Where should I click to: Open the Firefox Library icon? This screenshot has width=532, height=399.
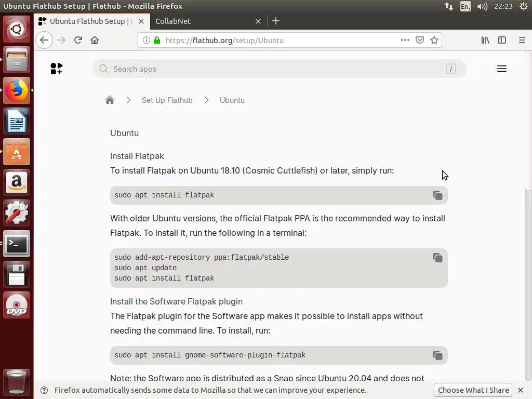tap(485, 40)
